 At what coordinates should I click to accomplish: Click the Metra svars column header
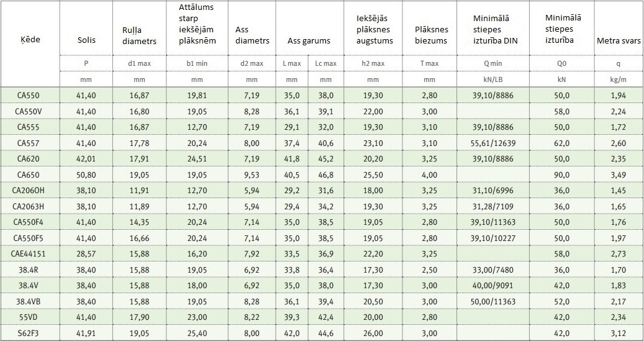coord(619,40)
